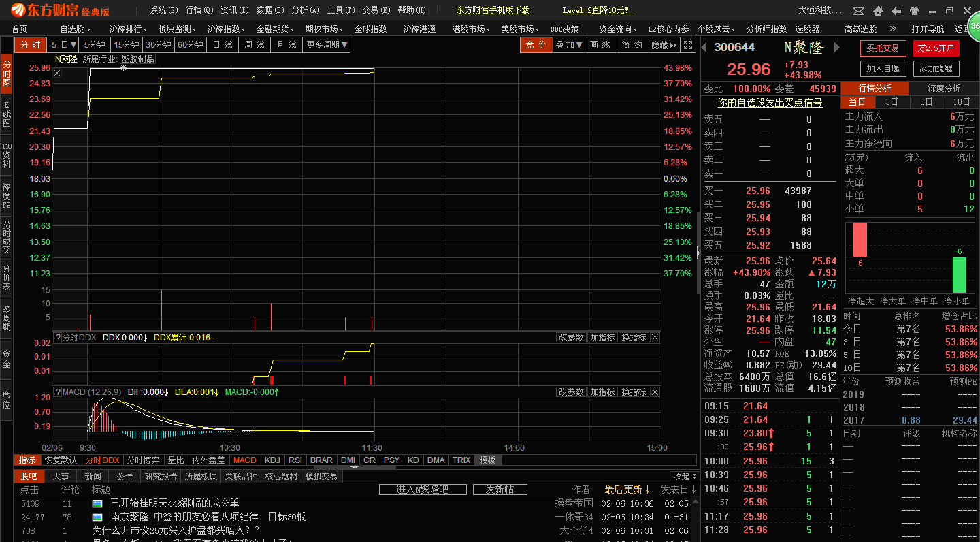Switch to the 3日 capital flow tab
The width and height of the screenshot is (980, 542).
pos(892,102)
